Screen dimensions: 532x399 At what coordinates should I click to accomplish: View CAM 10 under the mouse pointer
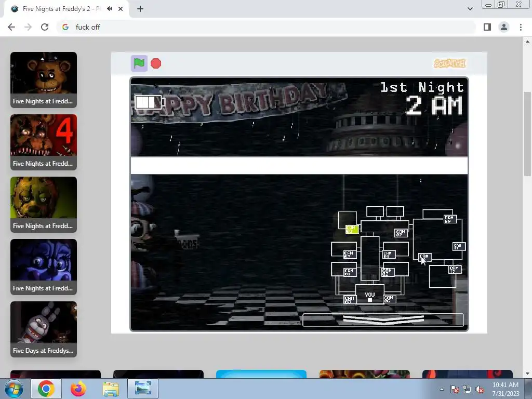click(x=424, y=258)
